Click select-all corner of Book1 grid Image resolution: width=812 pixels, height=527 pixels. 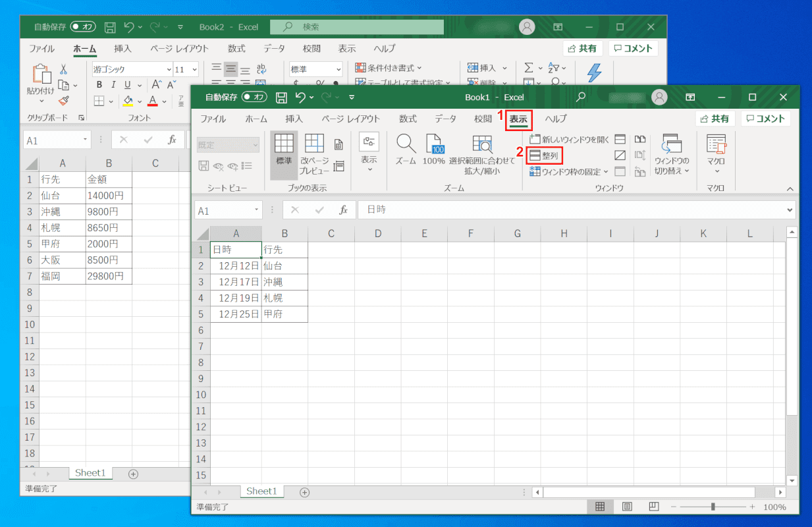pyautogui.click(x=202, y=234)
